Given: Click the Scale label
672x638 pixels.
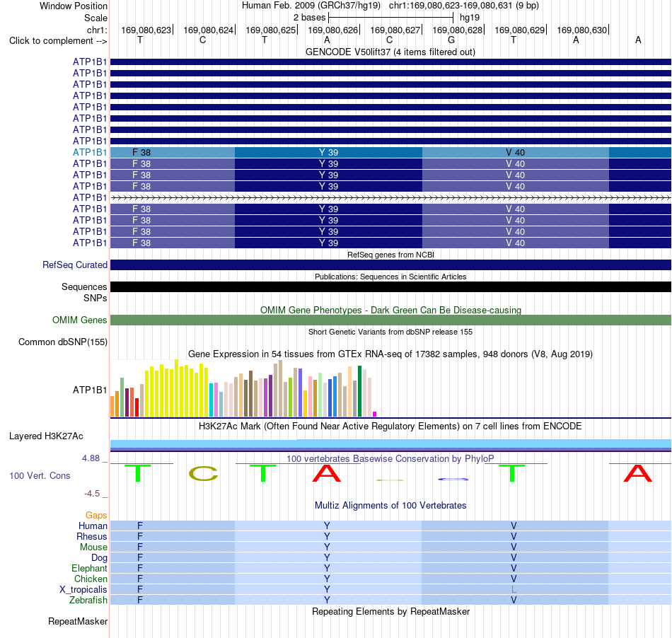Looking at the screenshot, I should [x=95, y=18].
